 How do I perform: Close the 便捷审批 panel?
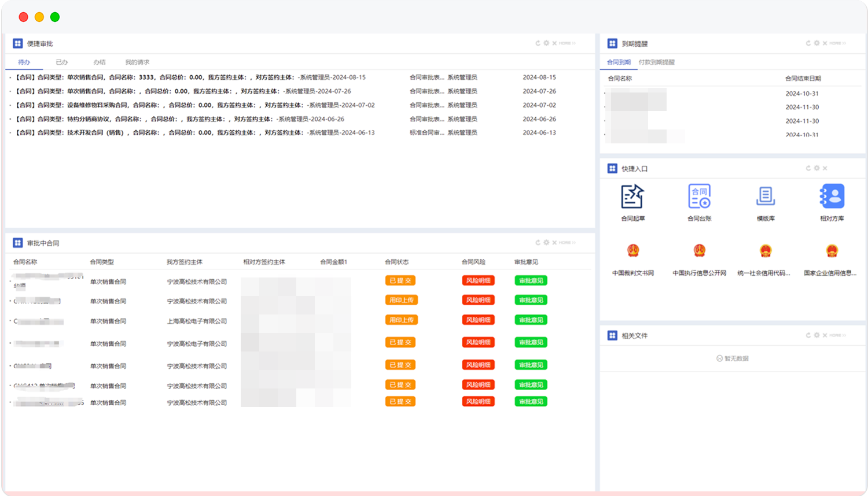coord(554,43)
